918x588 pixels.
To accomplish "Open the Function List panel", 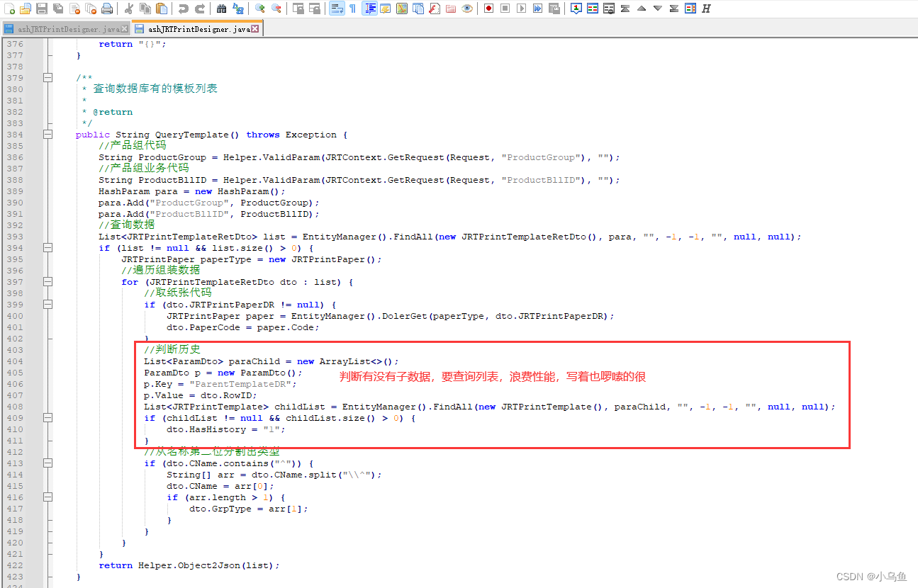I will point(434,9).
